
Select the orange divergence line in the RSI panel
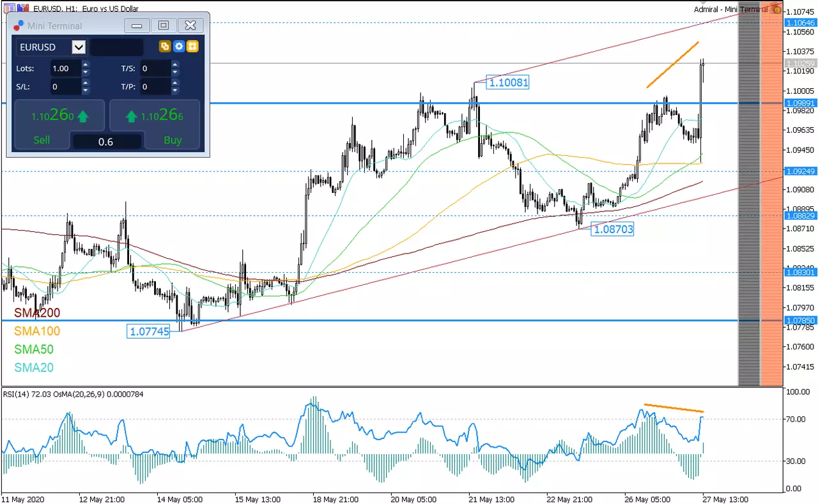click(x=674, y=408)
